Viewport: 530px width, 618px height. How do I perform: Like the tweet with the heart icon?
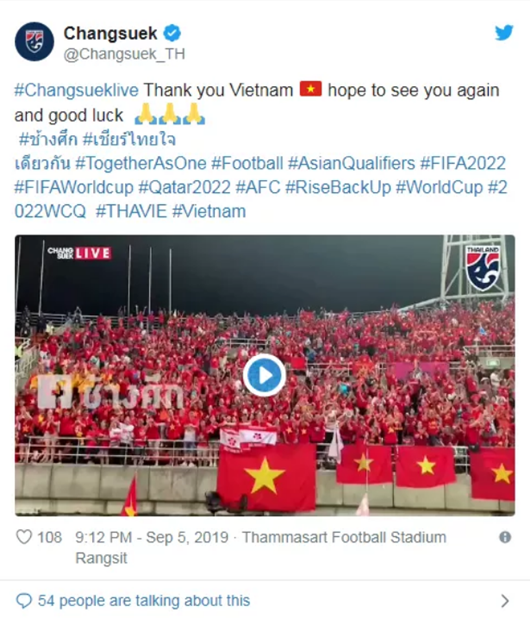[x=24, y=537]
